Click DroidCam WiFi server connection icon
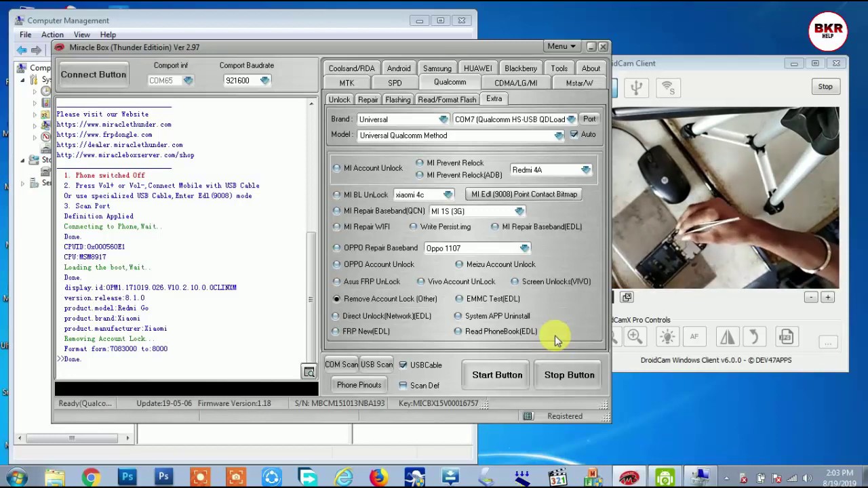The image size is (868, 488). point(668,87)
